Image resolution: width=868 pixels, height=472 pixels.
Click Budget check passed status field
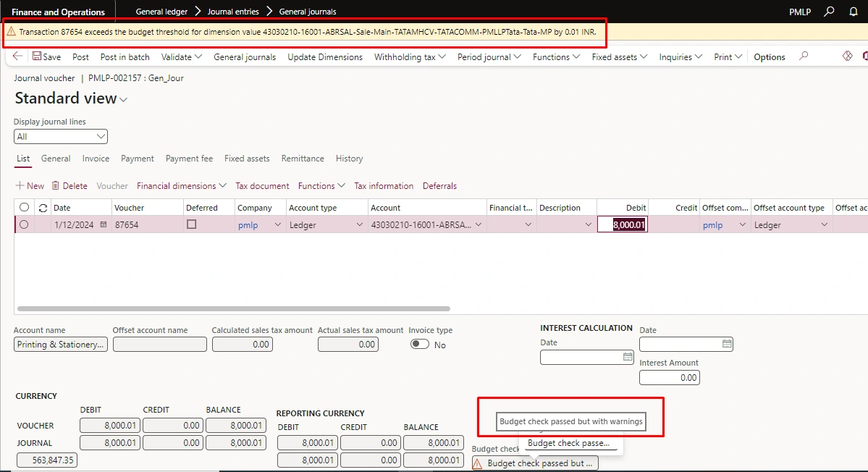535,463
